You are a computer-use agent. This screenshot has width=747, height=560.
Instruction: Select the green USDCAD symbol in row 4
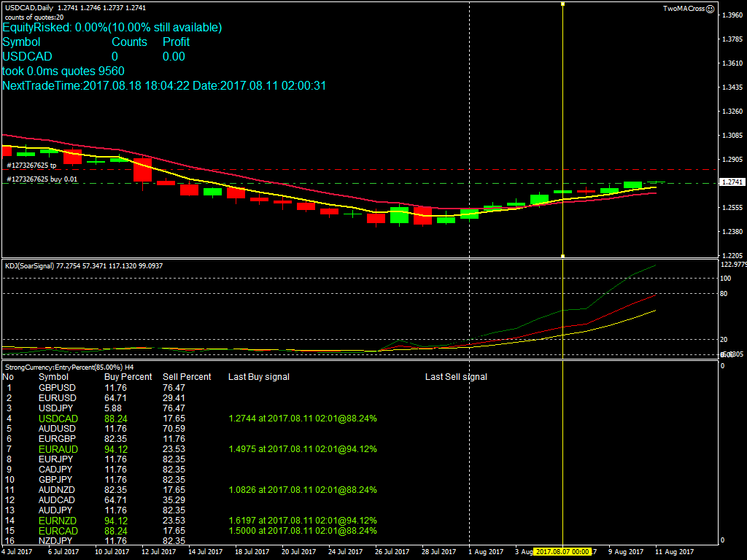[58, 419]
